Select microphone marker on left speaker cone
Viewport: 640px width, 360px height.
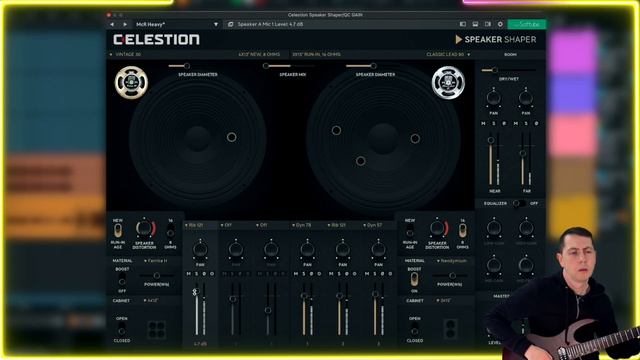click(231, 137)
